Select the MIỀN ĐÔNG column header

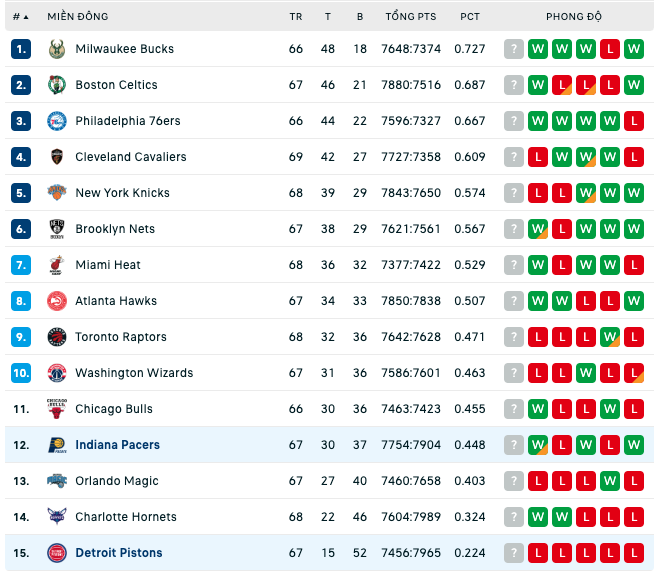(78, 17)
